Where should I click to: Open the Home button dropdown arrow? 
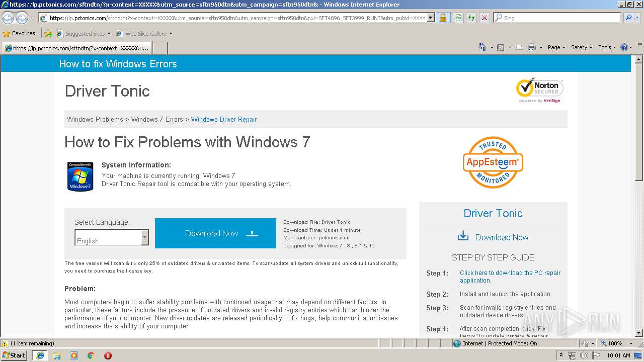[492, 47]
